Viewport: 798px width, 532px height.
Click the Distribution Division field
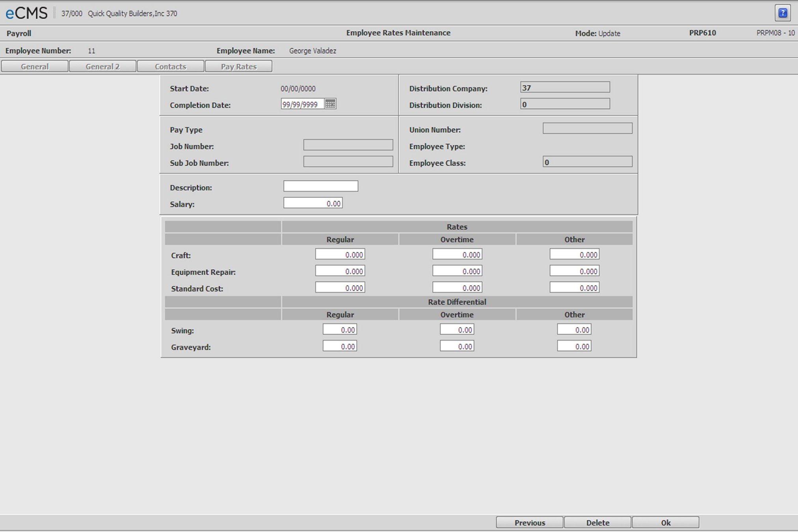pyautogui.click(x=565, y=104)
